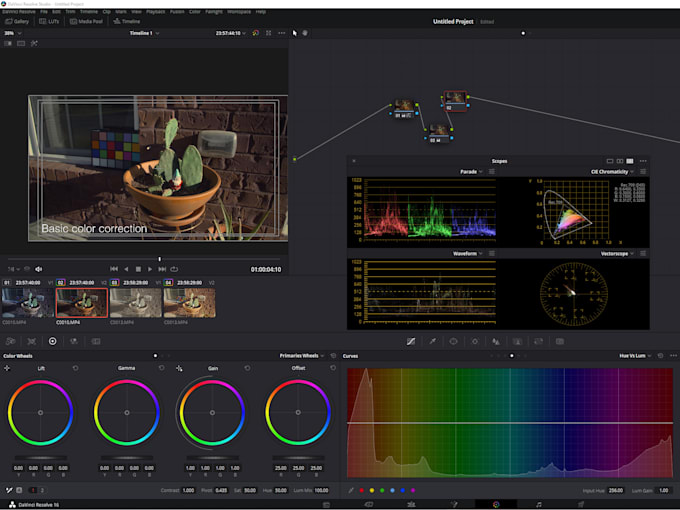Open the Clip menu
680x510 pixels.
point(106,12)
